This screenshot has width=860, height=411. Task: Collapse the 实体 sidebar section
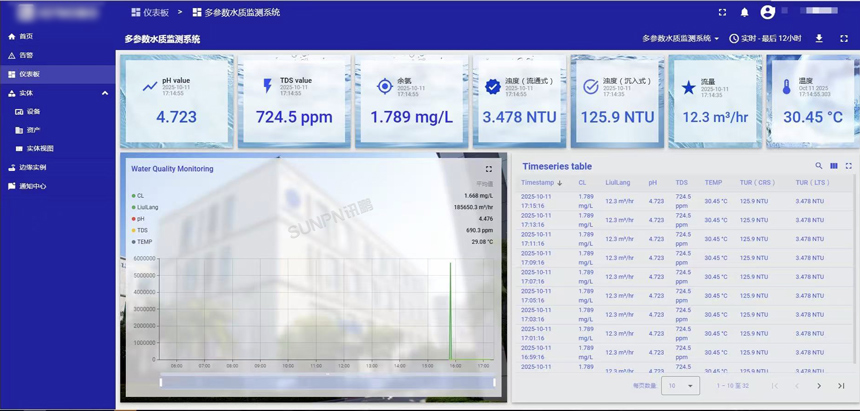tap(105, 93)
